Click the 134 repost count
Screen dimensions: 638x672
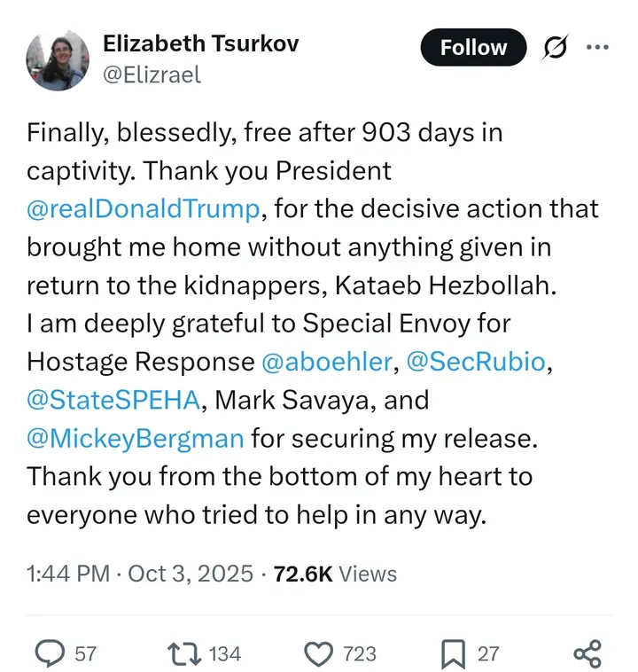click(224, 653)
